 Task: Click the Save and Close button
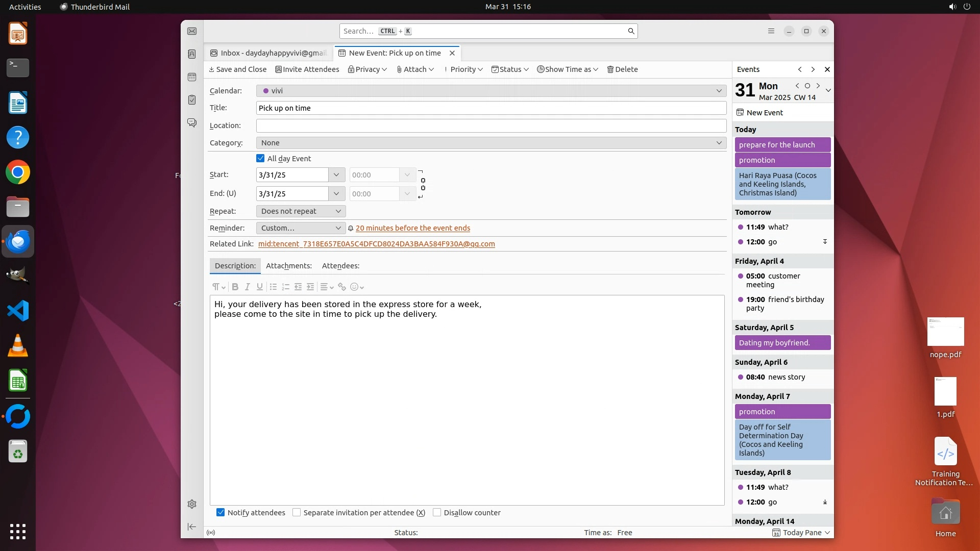pos(237,69)
